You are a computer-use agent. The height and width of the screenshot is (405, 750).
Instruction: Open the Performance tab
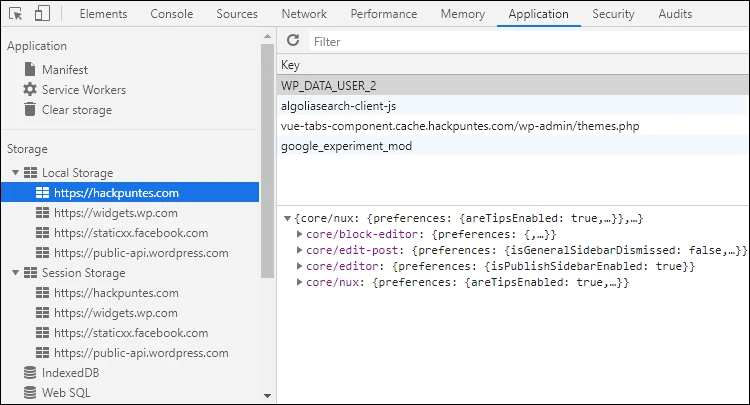pos(384,14)
